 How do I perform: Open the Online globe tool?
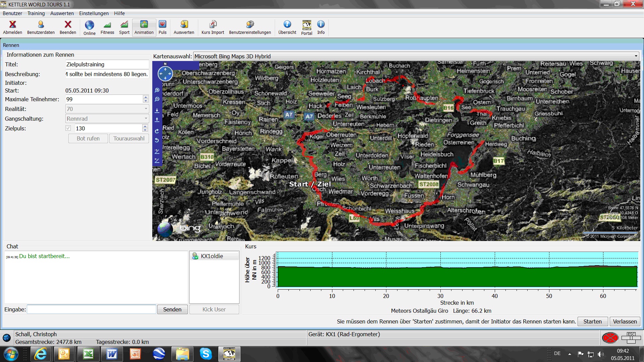point(89,27)
